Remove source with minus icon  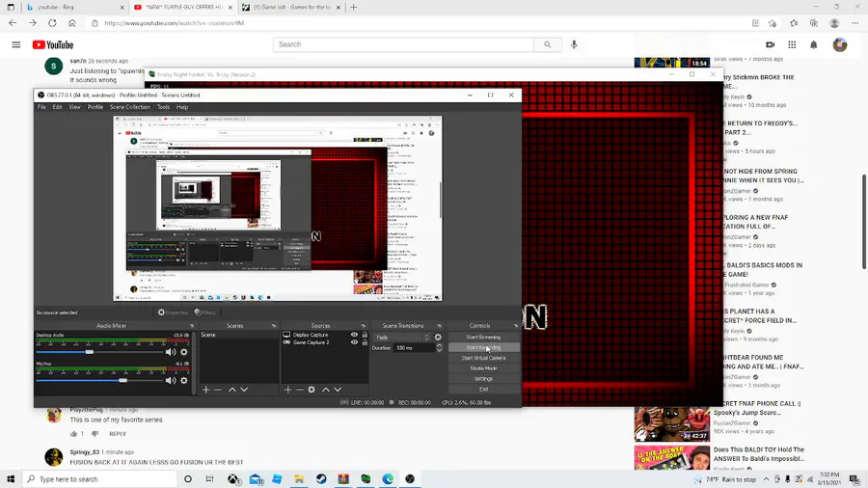pos(300,390)
